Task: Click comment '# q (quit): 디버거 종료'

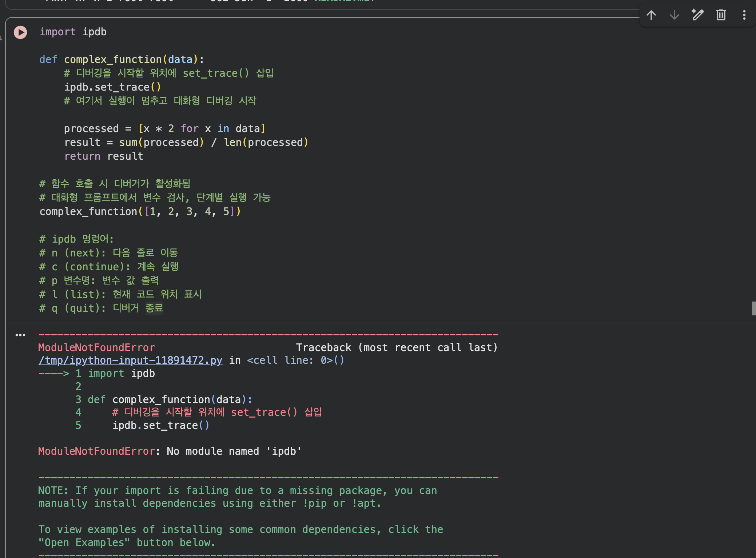Action: [101, 308]
